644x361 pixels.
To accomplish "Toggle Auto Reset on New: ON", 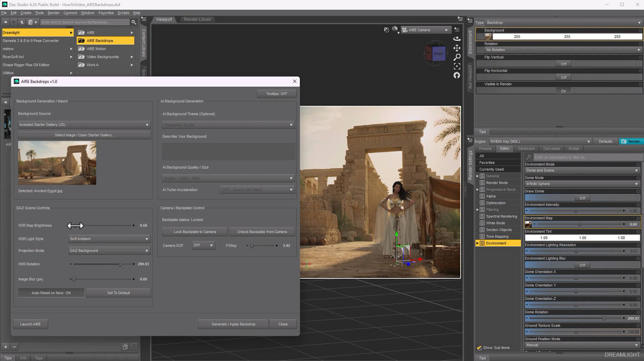I will 51,293.
